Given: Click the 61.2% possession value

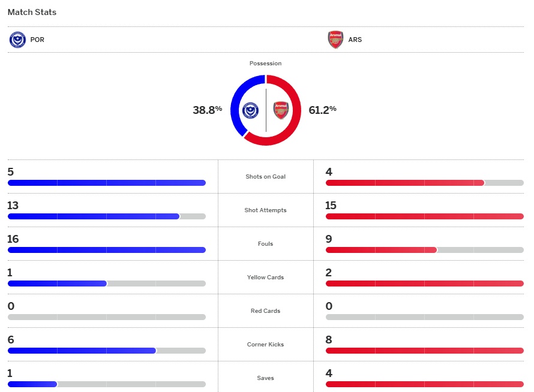Looking at the screenshot, I should [x=322, y=110].
